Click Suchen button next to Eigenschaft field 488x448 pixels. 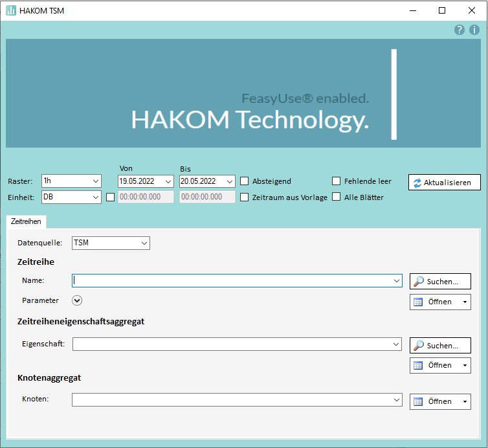[440, 346]
